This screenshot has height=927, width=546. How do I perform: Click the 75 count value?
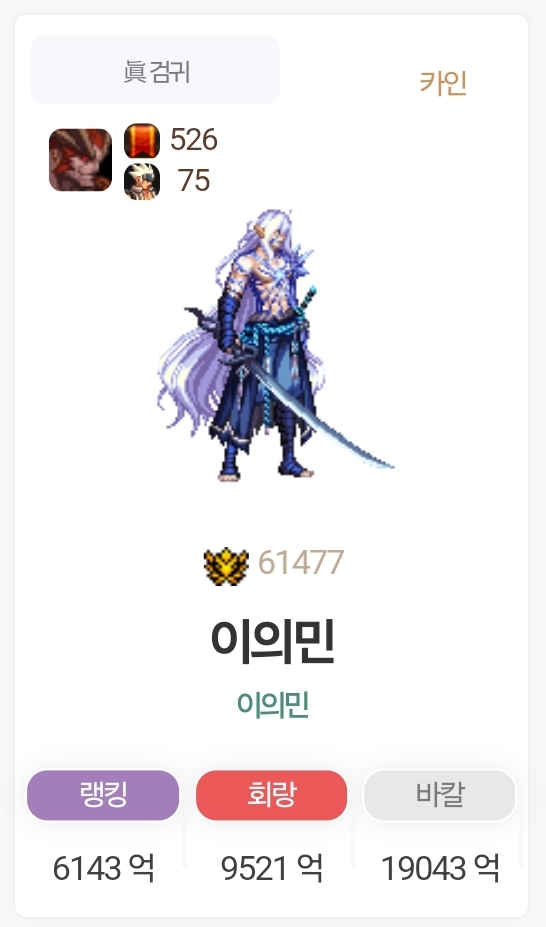click(x=194, y=180)
